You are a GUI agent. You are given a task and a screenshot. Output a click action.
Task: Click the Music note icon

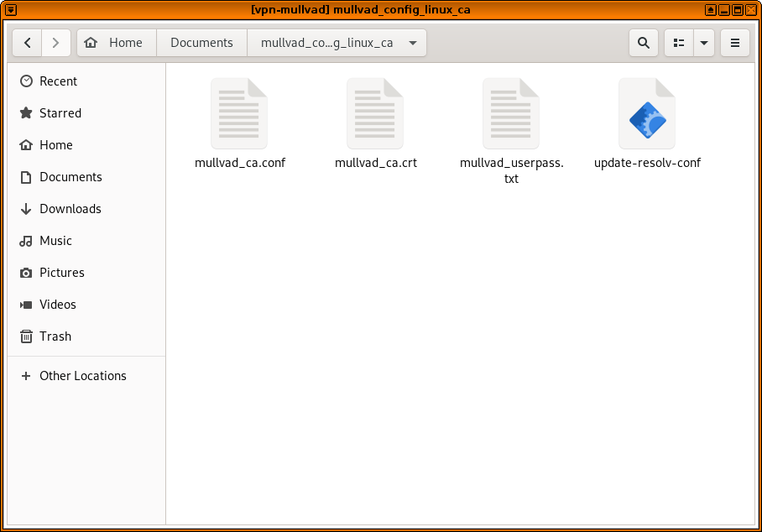point(26,241)
